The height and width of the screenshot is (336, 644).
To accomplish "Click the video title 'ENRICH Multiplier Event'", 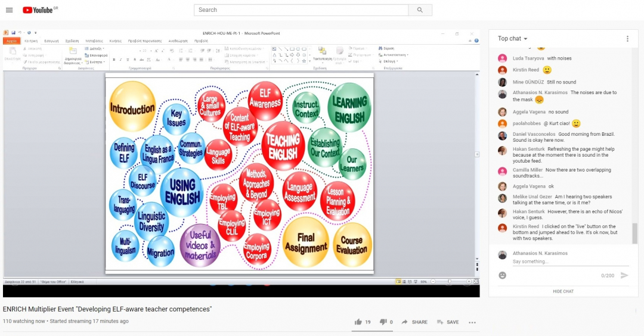I will (x=107, y=309).
